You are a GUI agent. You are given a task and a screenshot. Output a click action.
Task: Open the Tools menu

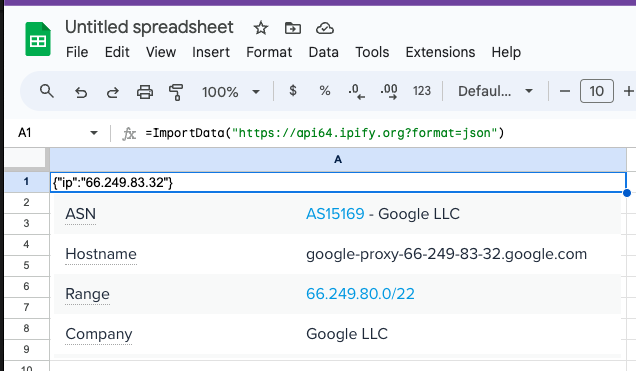(372, 52)
